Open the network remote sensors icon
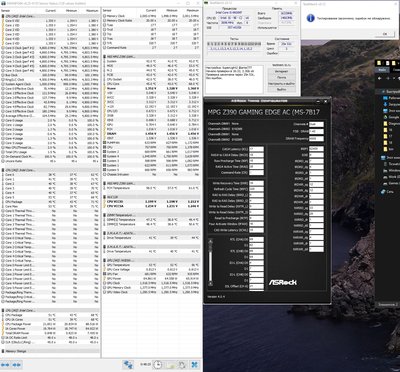Image resolution: width=400 pixels, height=372 pixels. click(128, 364)
